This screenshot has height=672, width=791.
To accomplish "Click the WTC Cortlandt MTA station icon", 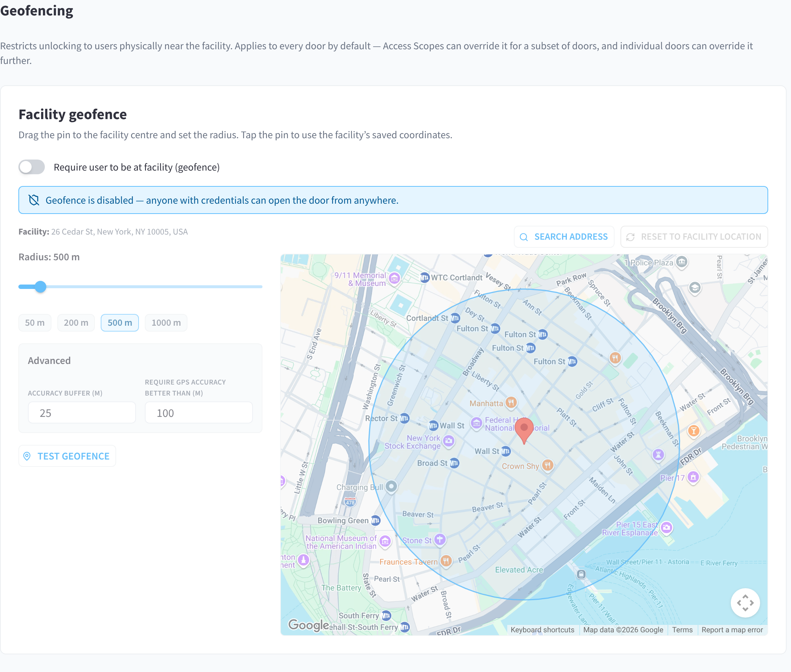I will coord(425,277).
